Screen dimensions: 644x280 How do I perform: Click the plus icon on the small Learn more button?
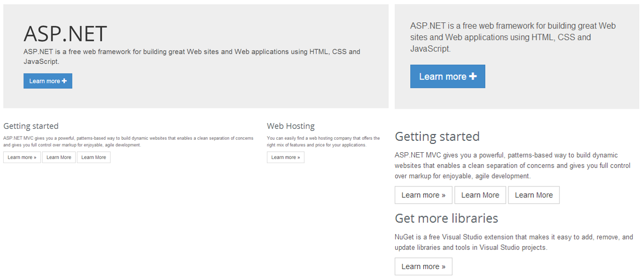coord(64,81)
